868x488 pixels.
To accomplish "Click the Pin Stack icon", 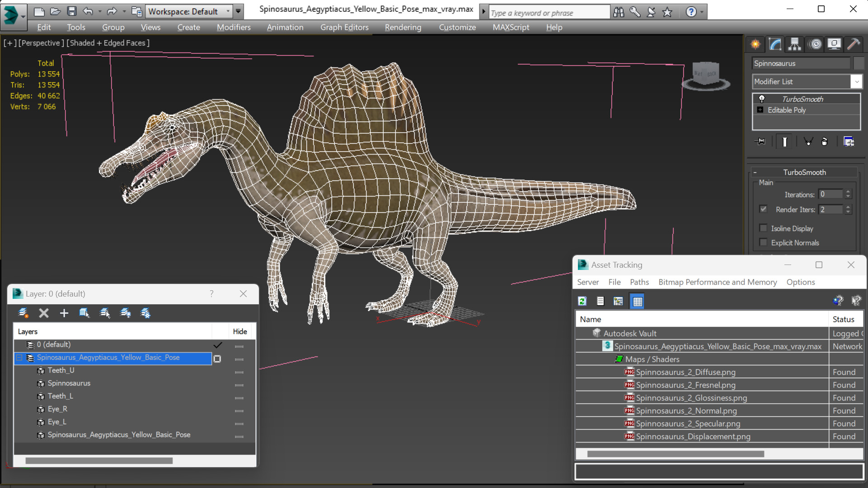I will 760,142.
